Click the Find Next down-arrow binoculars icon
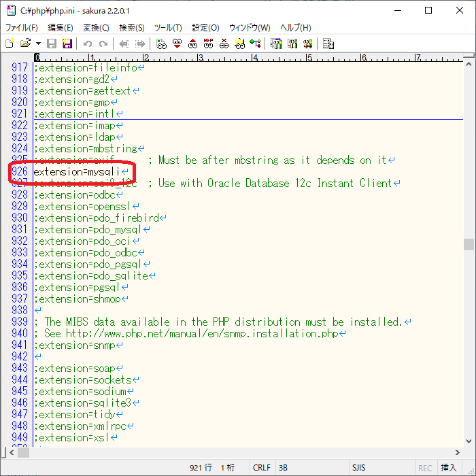Viewport: 476px width, 476px height. pyautogui.click(x=177, y=44)
